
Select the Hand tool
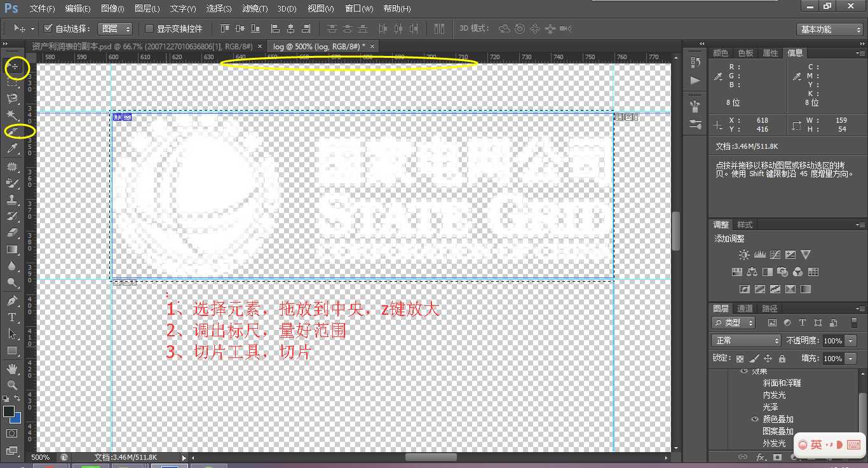[x=13, y=368]
